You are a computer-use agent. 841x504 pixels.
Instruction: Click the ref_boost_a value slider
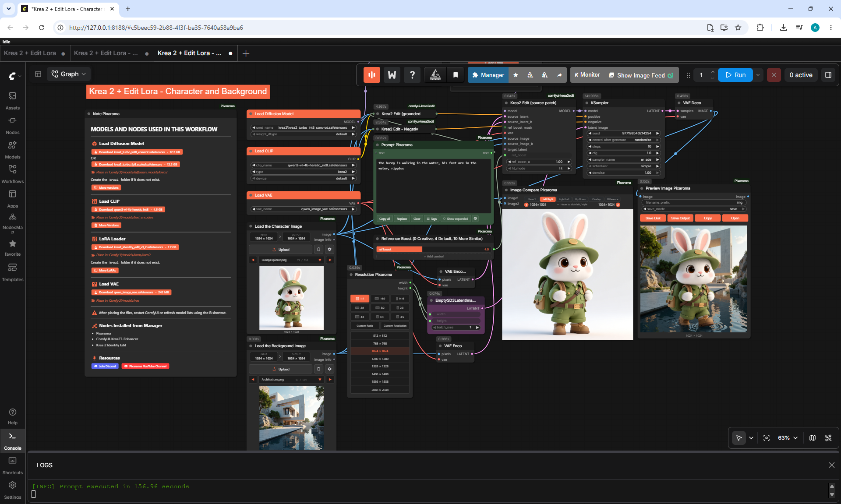(539, 162)
